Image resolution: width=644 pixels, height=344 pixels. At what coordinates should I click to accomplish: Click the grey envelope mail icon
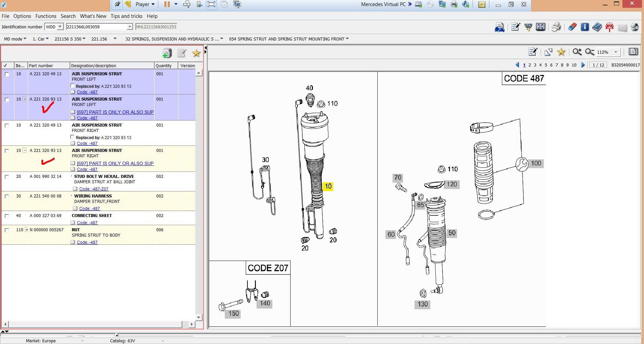pyautogui.click(x=622, y=27)
